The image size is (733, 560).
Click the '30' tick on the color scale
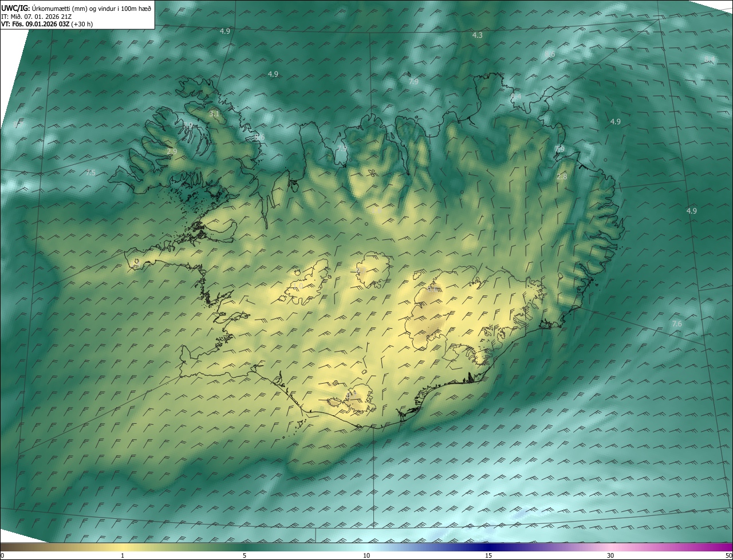[610, 555]
